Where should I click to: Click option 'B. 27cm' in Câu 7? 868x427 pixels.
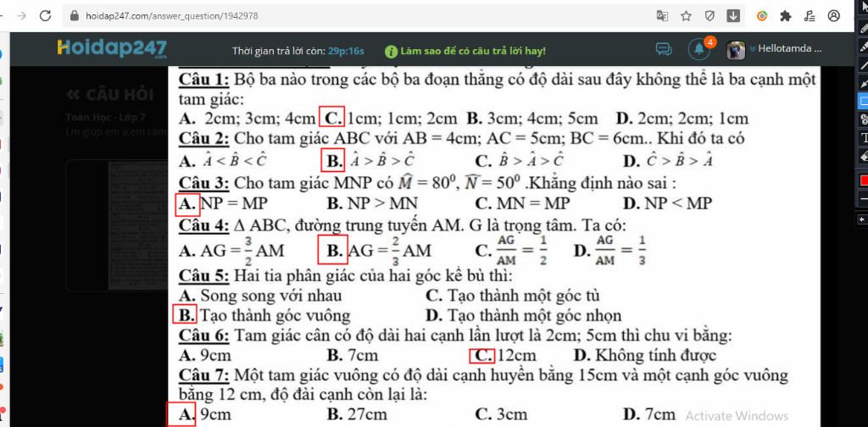coord(357,414)
